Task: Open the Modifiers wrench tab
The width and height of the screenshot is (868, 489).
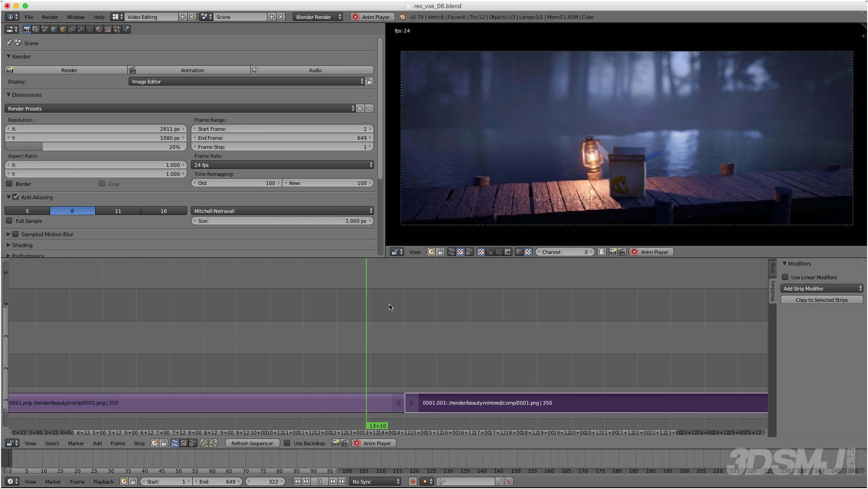Action: tap(81, 29)
